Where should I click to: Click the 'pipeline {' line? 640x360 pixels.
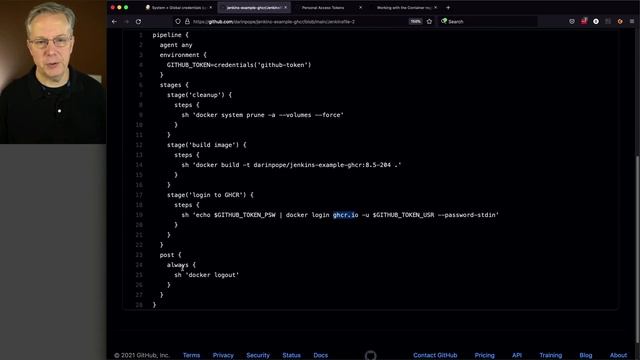click(170, 35)
